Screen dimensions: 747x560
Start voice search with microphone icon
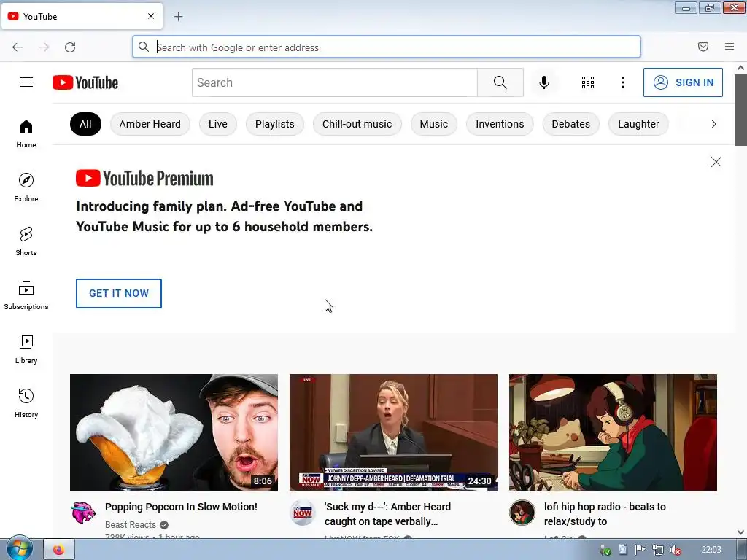click(x=543, y=82)
